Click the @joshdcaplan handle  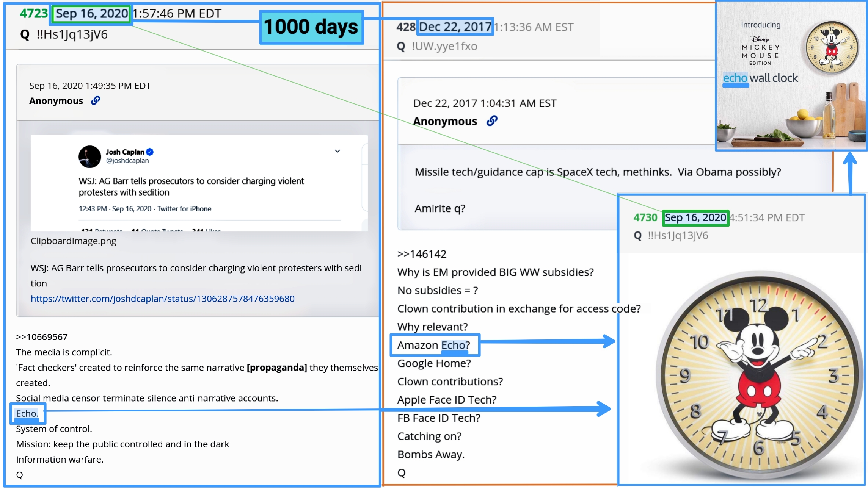127,161
